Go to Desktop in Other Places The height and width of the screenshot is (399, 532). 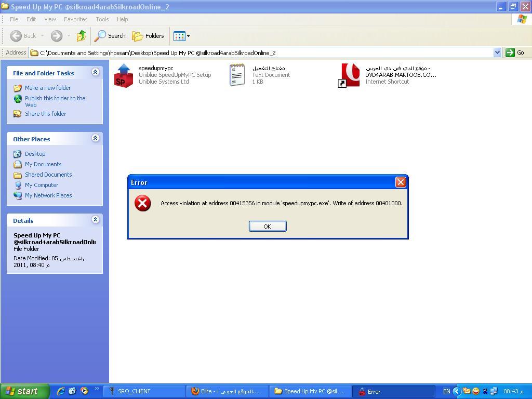click(35, 154)
